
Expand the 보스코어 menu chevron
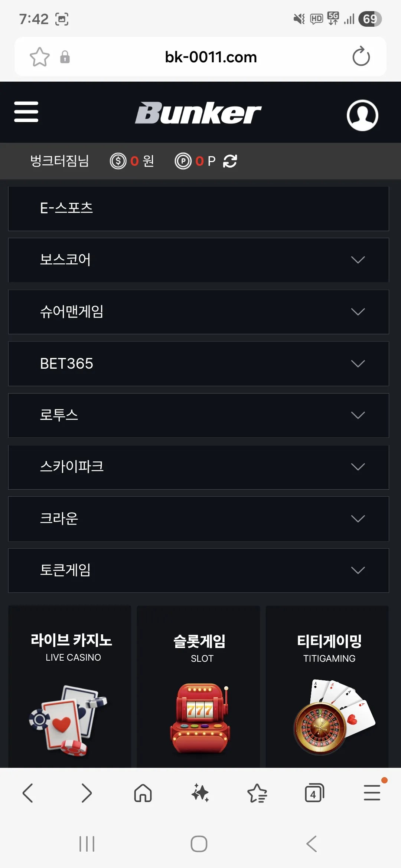358,260
